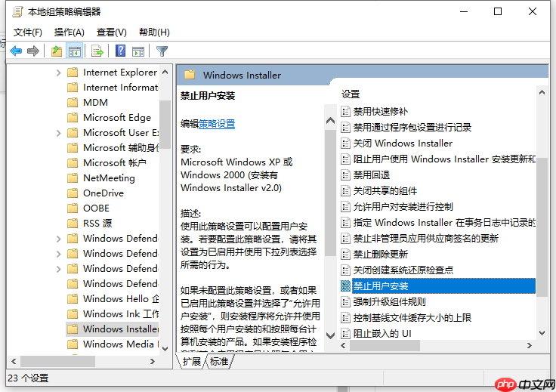
Task: Click the tree pane scroll-down arrow
Action: tap(165, 349)
